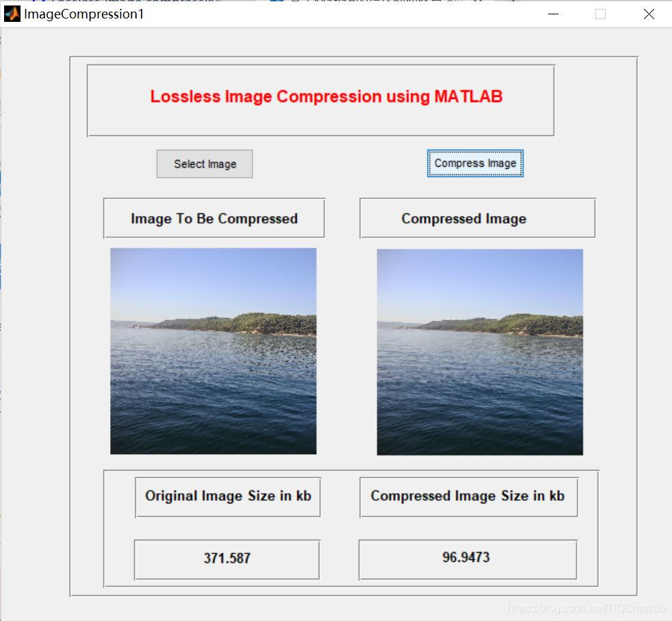
Task: Maximize the ImageCompression1 window
Action: 600,14
